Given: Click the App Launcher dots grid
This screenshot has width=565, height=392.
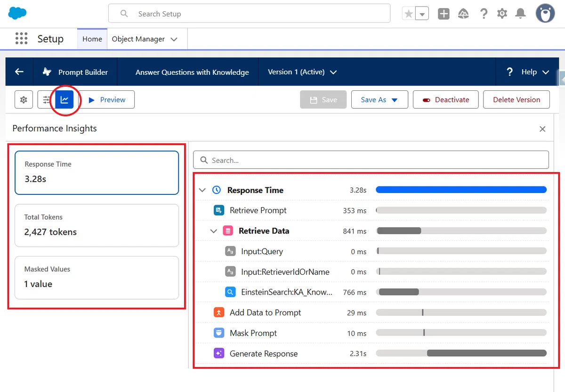Looking at the screenshot, I should (21, 39).
